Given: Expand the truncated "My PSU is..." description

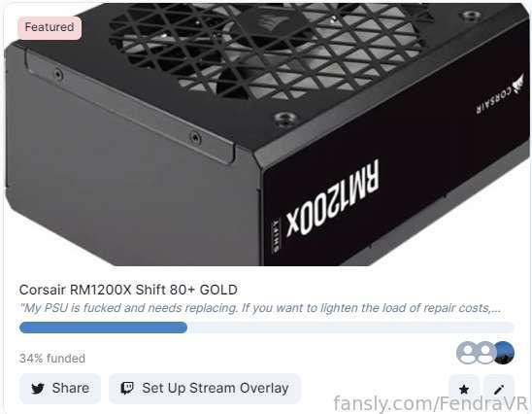Looking at the screenshot, I should pos(260,308).
